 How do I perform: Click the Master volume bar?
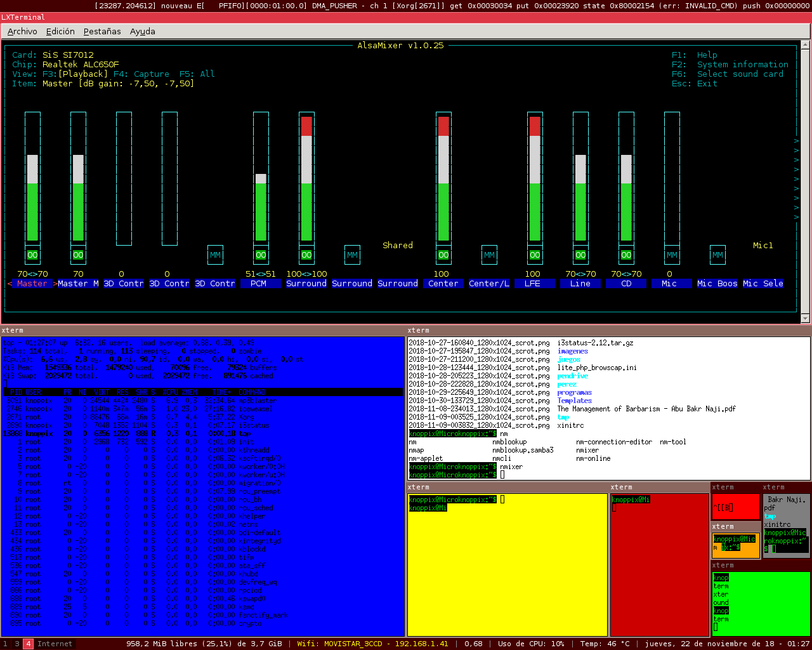coord(32,178)
